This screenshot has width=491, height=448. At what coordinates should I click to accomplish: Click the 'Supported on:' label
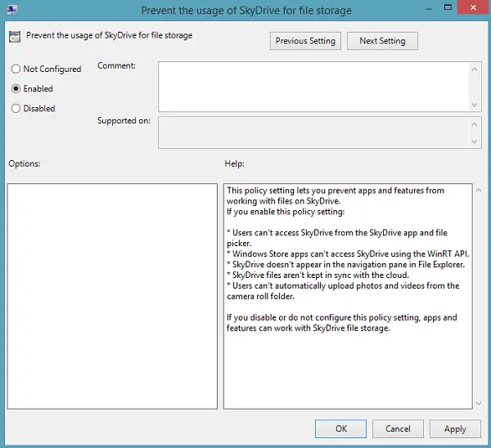tap(124, 120)
